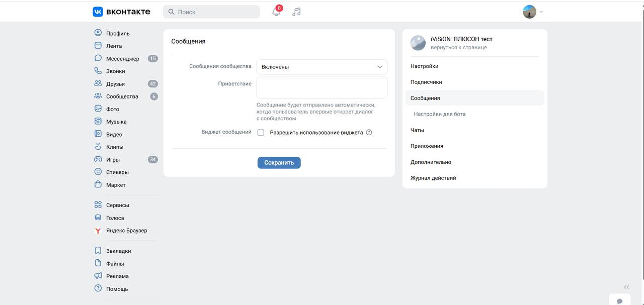
Task: Click the Лента feed icon
Action: [98, 45]
